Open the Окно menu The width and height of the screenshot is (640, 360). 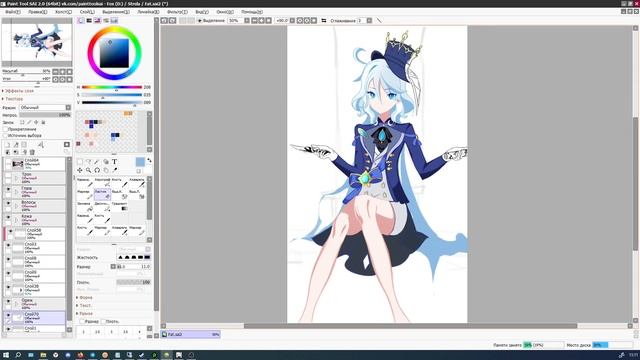click(225, 12)
